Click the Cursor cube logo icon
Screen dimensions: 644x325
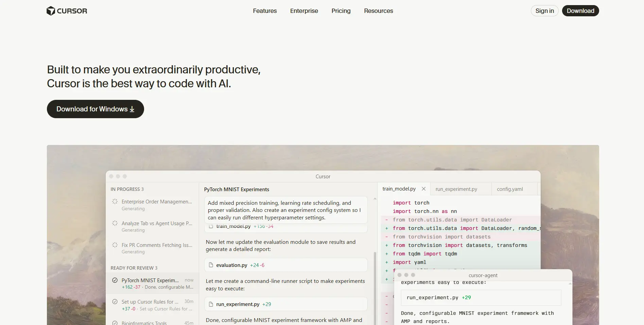tap(51, 11)
